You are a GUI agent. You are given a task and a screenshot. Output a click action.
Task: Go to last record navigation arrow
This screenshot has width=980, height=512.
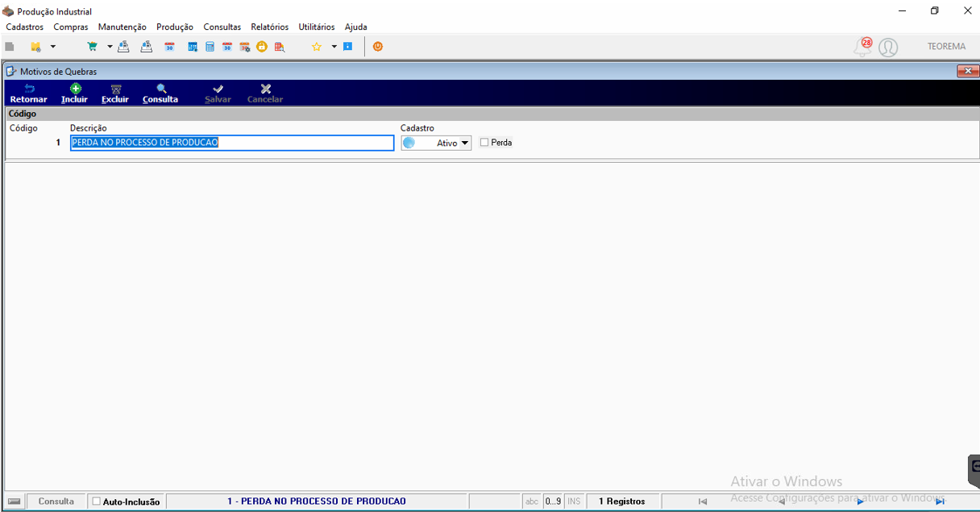click(940, 502)
